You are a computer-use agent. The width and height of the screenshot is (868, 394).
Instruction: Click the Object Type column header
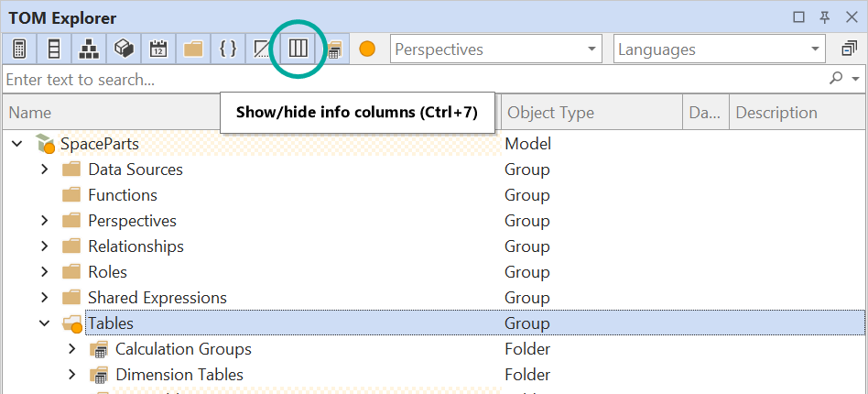pyautogui.click(x=592, y=113)
